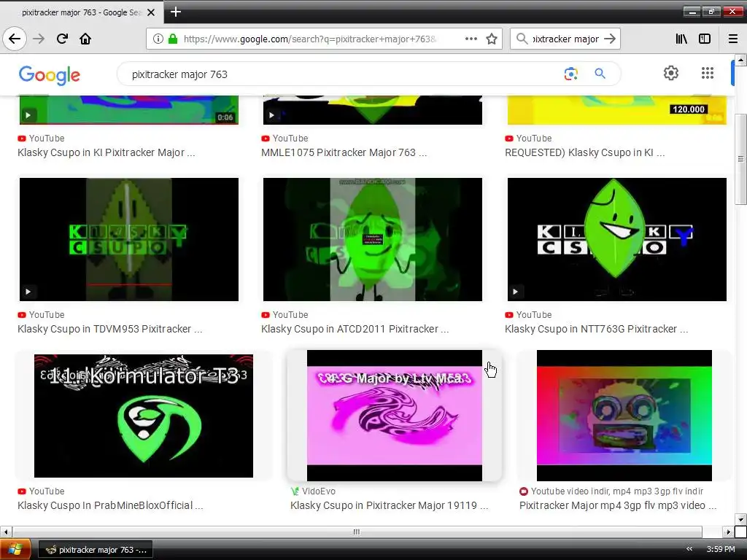Click link Pixitracker Major mp4 3gp flv mp3 video

[x=618, y=505]
